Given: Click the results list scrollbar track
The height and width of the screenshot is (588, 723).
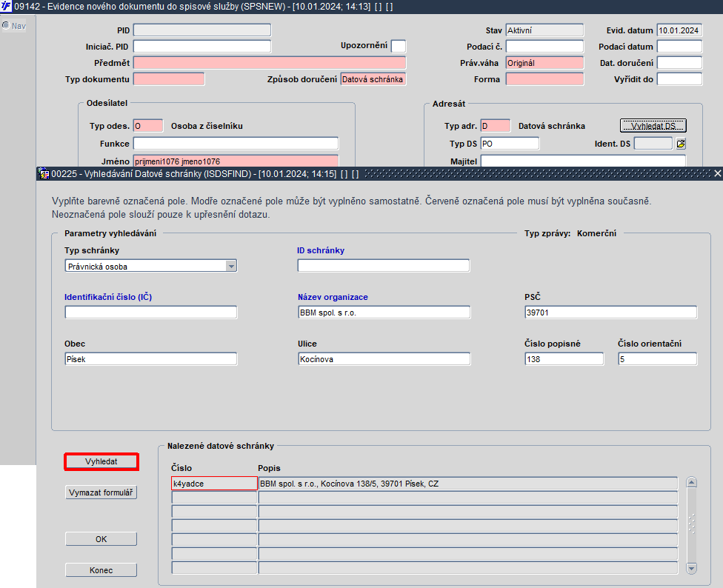Looking at the screenshot, I should click(691, 525).
